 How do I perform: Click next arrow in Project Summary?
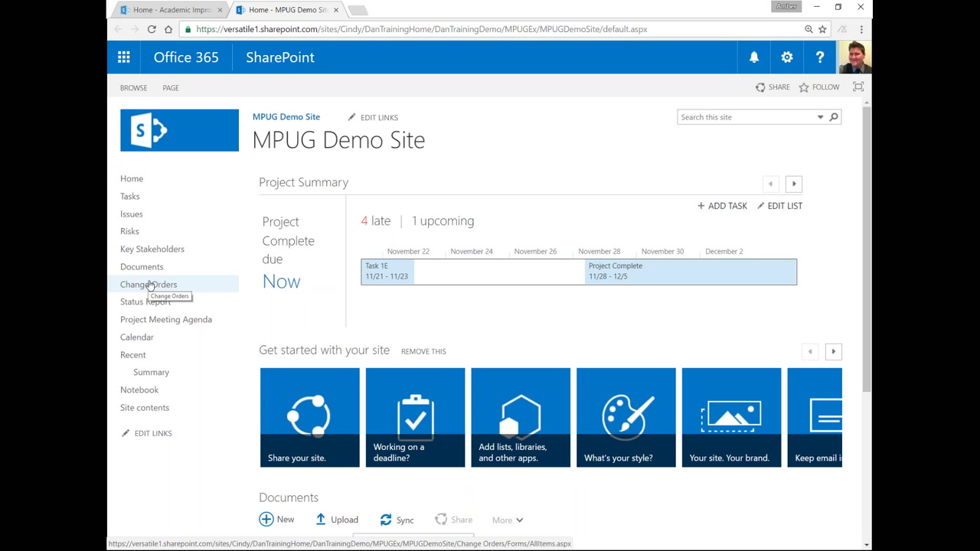[x=794, y=184]
